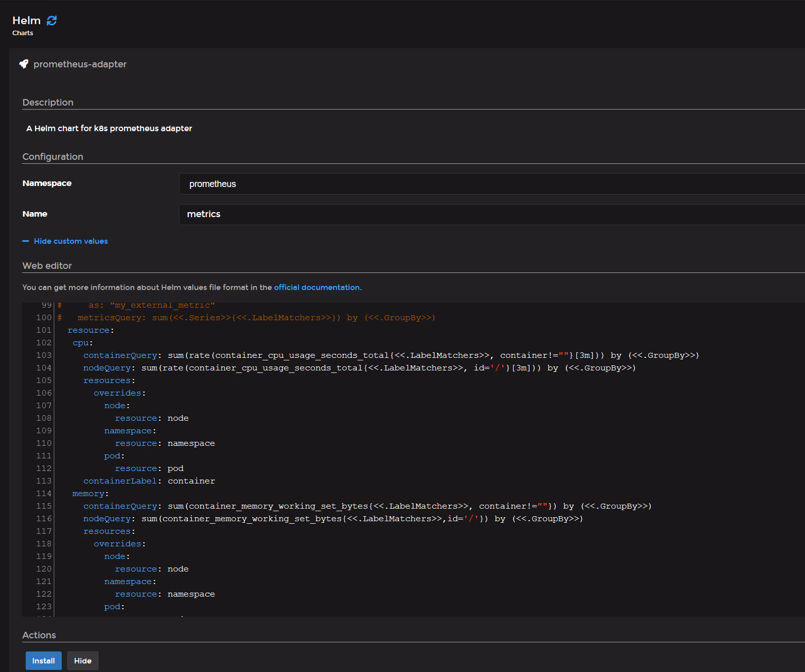This screenshot has height=672, width=805.
Task: Click line number 103 in editor gutter
Action: (44, 355)
